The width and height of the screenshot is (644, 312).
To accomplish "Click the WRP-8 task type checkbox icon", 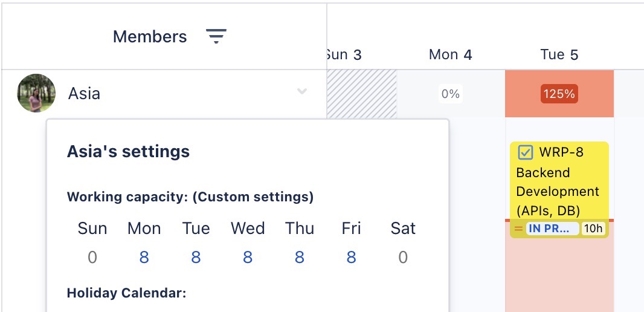I will 525,152.
